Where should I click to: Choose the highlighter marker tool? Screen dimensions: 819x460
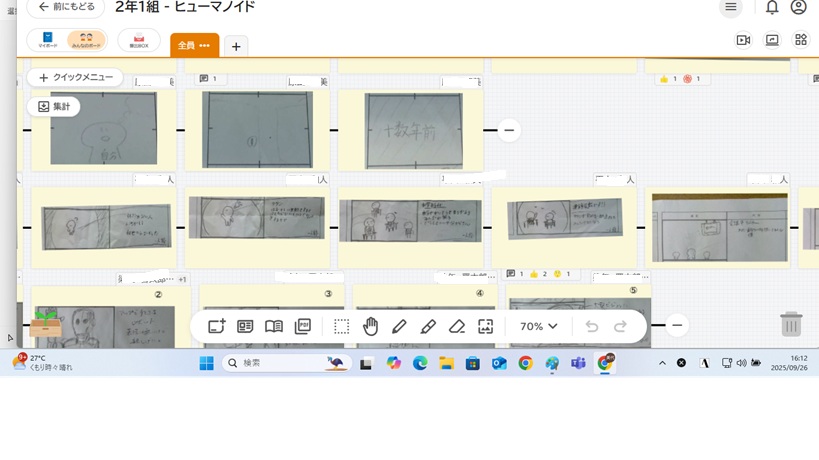428,327
